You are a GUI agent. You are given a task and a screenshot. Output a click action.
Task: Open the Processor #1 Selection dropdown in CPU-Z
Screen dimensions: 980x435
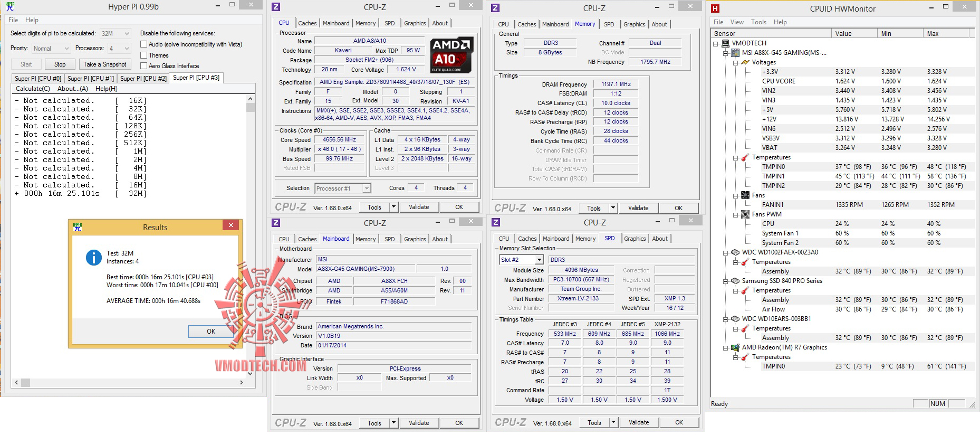point(343,188)
